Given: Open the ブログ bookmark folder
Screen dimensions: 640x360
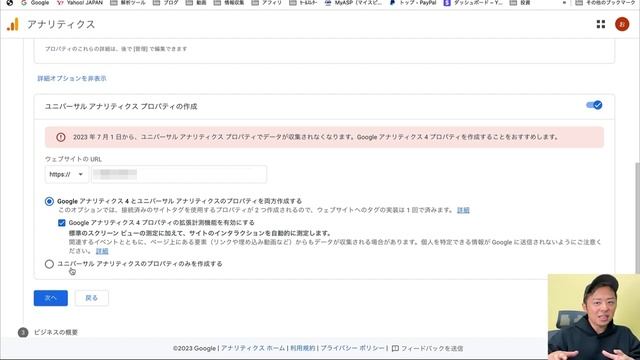Looking at the screenshot, I should [x=166, y=2].
